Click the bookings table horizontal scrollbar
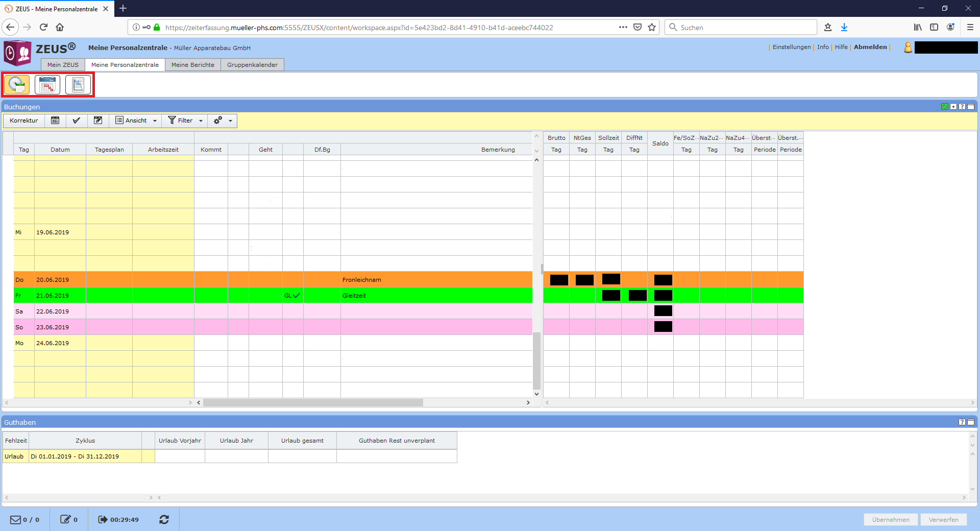The image size is (980, 531). (x=313, y=403)
